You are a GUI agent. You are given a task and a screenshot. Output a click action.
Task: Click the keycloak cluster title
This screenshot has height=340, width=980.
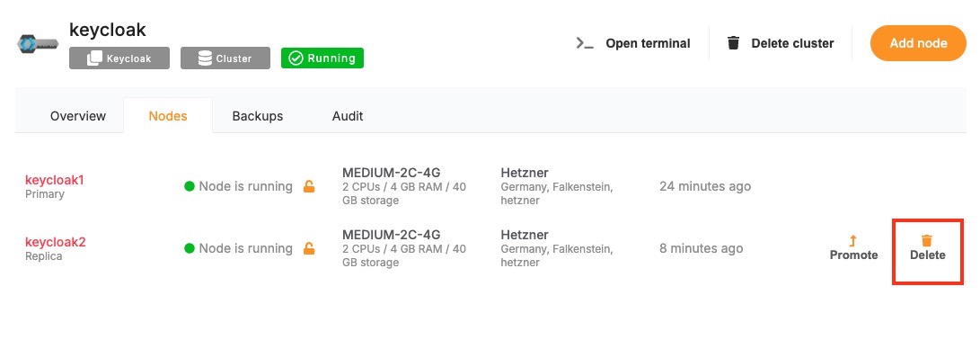tap(108, 30)
